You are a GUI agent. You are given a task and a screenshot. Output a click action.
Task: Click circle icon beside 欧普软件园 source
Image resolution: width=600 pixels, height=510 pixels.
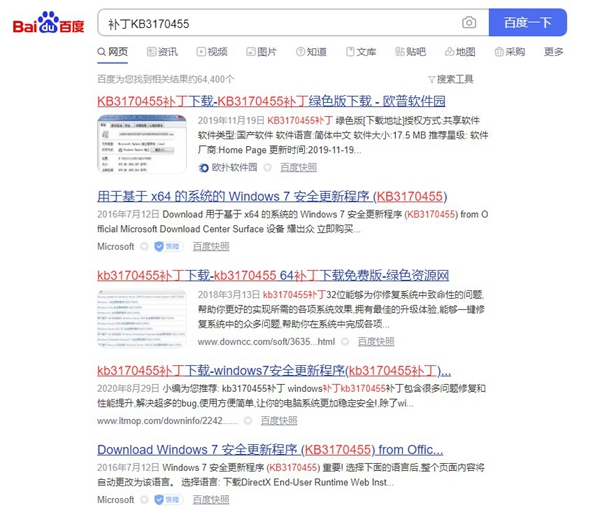tap(268, 168)
